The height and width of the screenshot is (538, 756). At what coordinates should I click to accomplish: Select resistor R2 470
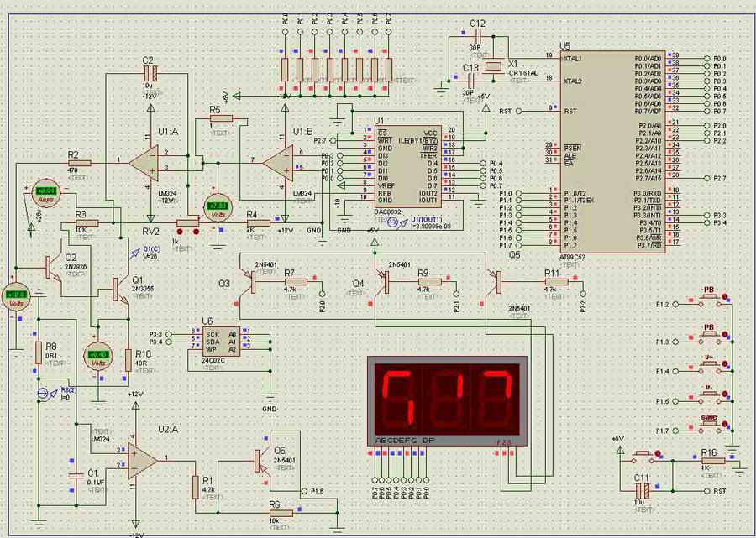pos(80,164)
